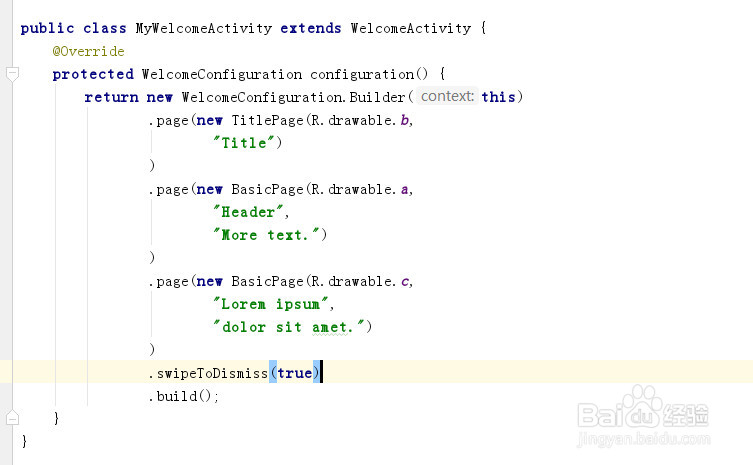
Task: Click the method end fold marker in gutter
Action: pos(12,418)
